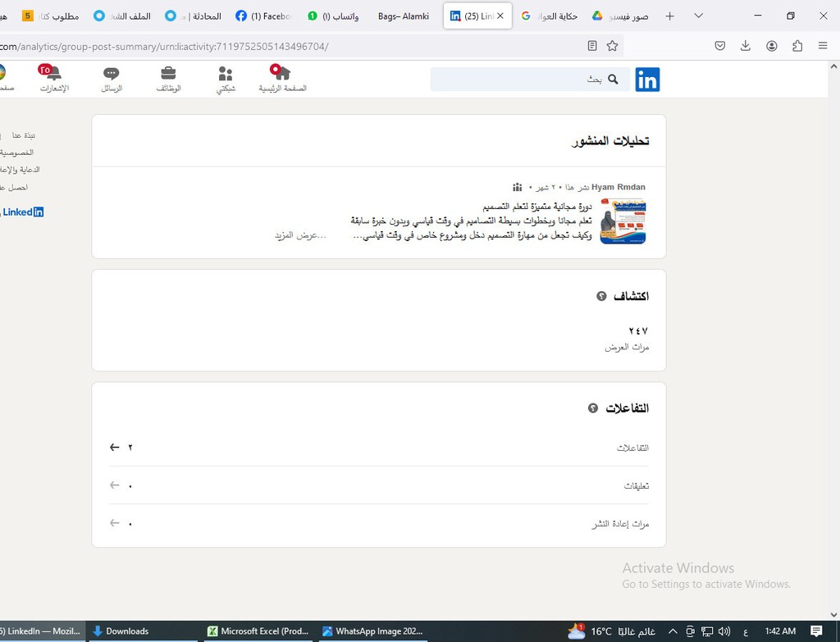Open Microsoft Excel taskbar item

point(258,631)
